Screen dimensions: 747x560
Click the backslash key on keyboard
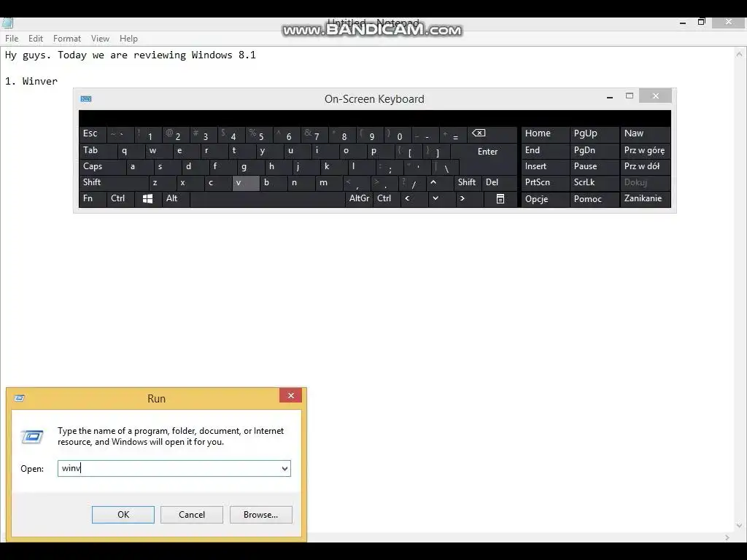click(x=446, y=167)
